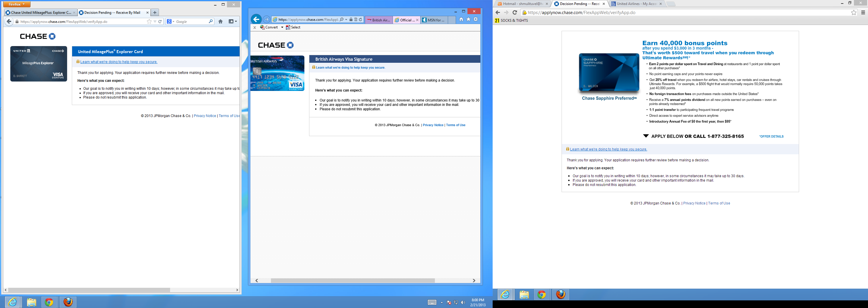Expand IE address bar autocomplete dropdown
Viewport: 868px width, 308px height.
click(x=346, y=20)
